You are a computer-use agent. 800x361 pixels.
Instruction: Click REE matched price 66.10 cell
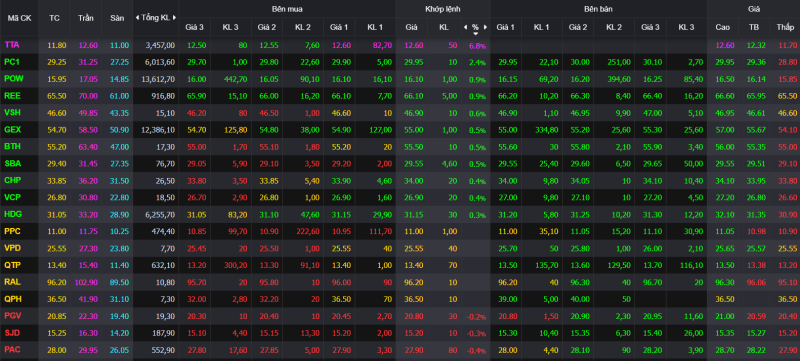411,95
